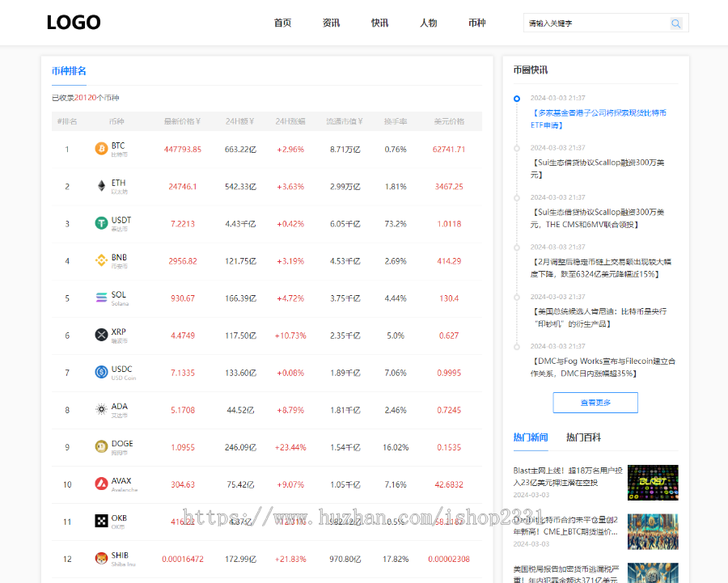
Task: Click the 24H涨幅 column header
Action: click(290, 121)
